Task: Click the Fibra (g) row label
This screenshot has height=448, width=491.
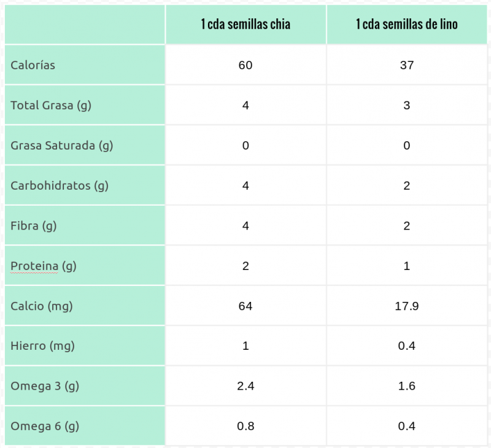Action: [x=34, y=226]
